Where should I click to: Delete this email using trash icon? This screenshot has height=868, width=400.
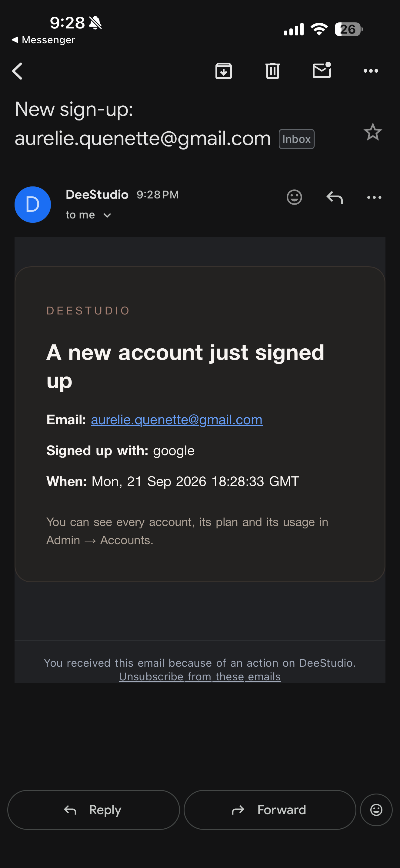point(272,71)
